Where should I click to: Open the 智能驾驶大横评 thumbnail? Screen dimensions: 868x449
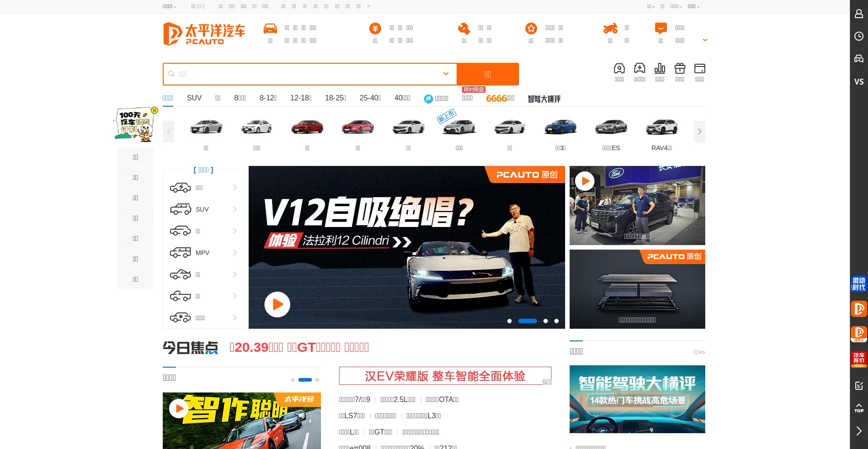point(637,399)
